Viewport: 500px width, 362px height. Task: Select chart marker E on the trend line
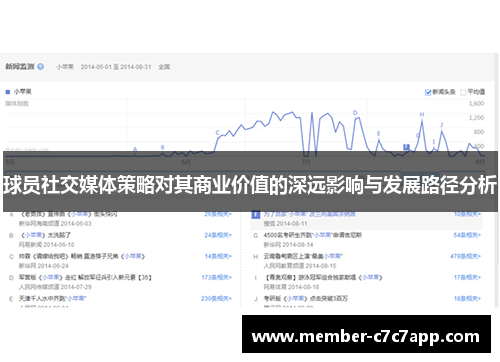click(x=378, y=134)
